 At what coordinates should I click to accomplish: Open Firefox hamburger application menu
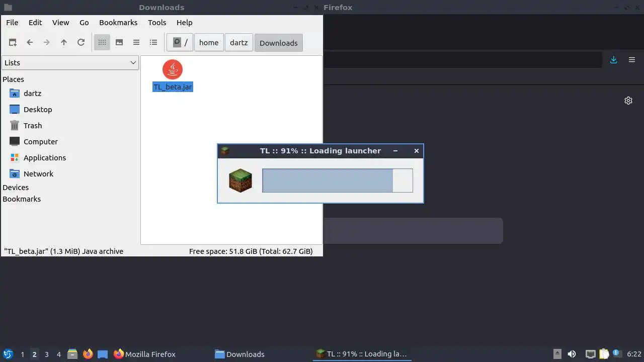click(632, 60)
